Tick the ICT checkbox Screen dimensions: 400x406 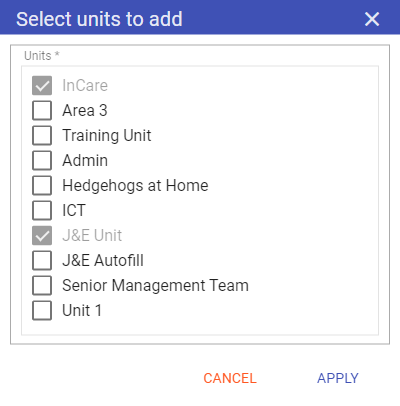tap(42, 210)
